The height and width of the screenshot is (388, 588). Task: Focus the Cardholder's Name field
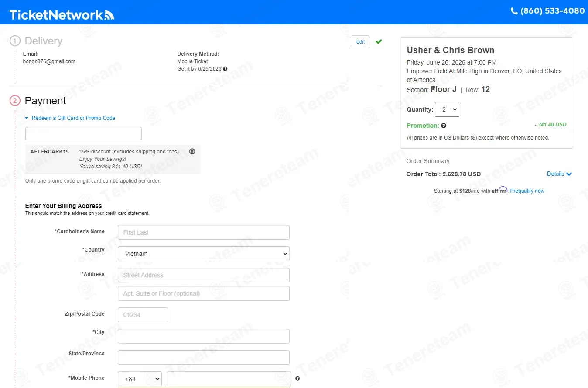click(x=204, y=232)
